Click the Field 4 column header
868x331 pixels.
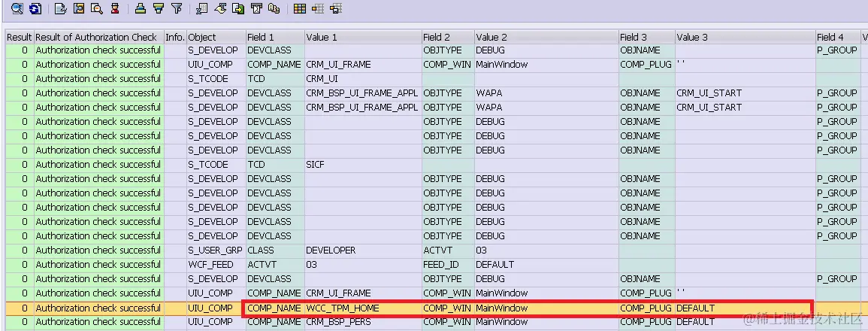[x=838, y=37]
